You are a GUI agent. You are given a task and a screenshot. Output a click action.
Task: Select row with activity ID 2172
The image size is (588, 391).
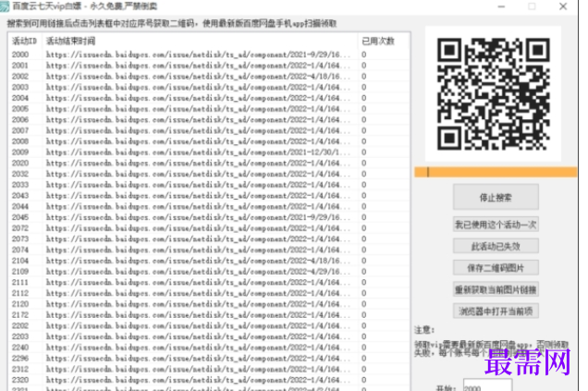(x=209, y=315)
